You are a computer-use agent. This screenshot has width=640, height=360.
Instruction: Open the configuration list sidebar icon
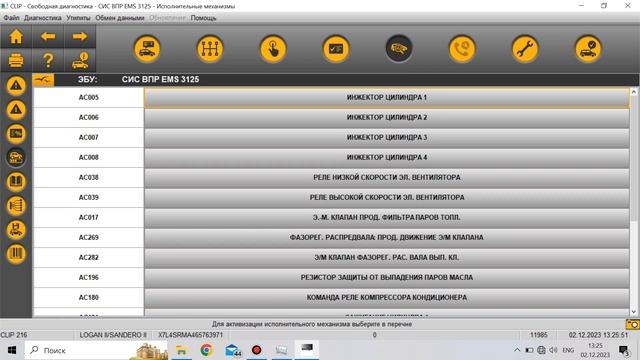pos(16,205)
